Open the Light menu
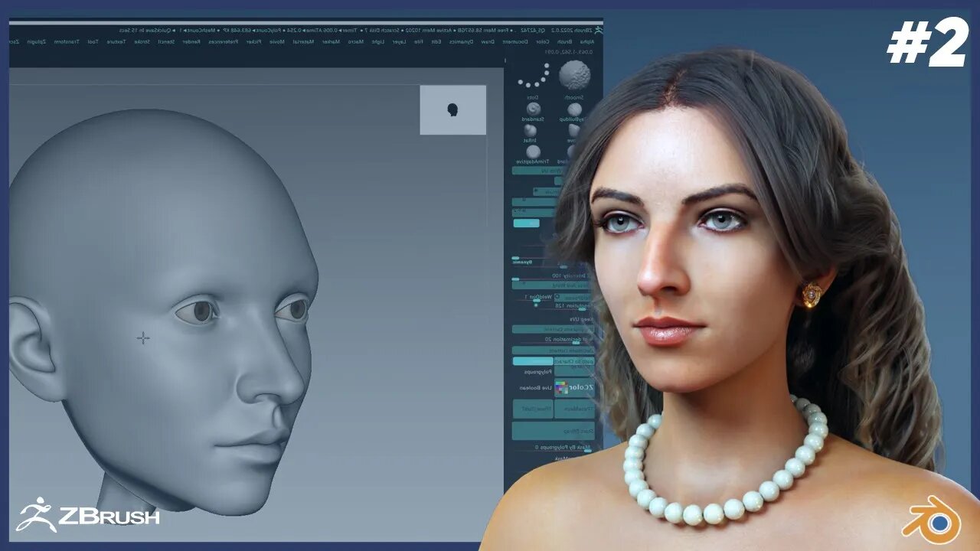The width and height of the screenshot is (980, 551). point(378,41)
